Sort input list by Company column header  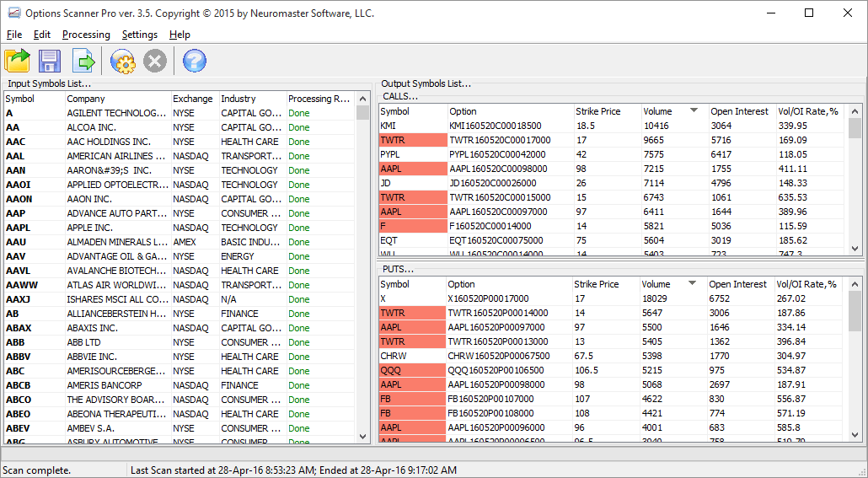(118, 99)
